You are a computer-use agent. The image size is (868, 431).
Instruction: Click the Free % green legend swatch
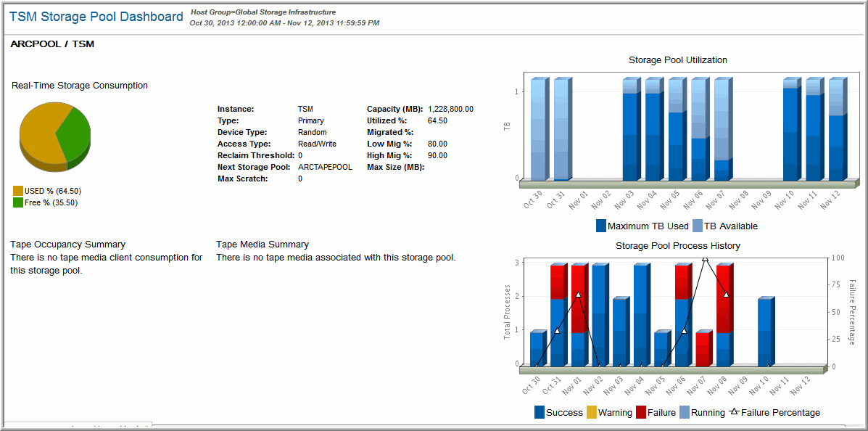coord(18,202)
